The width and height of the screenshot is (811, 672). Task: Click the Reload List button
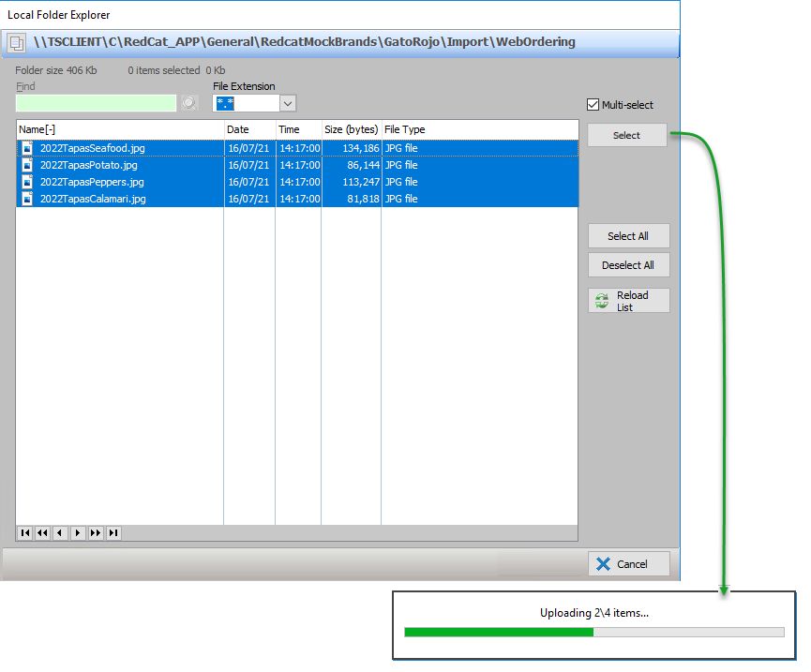(x=628, y=301)
